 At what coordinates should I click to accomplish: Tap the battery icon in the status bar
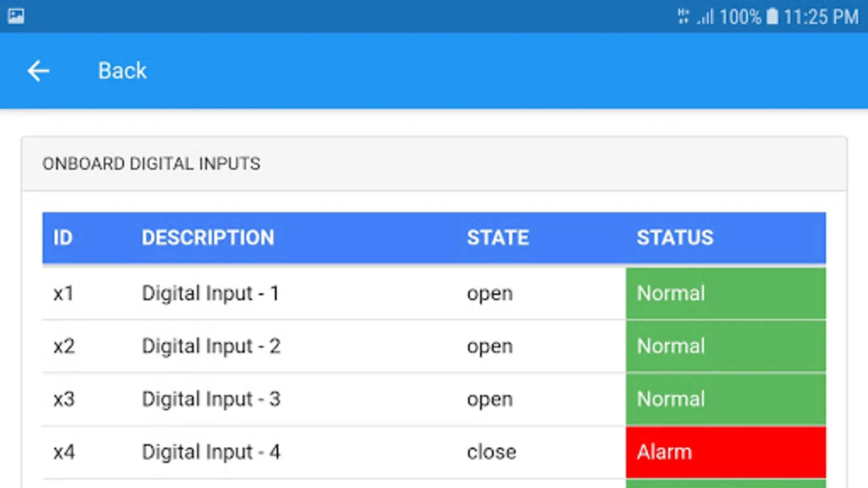point(772,16)
